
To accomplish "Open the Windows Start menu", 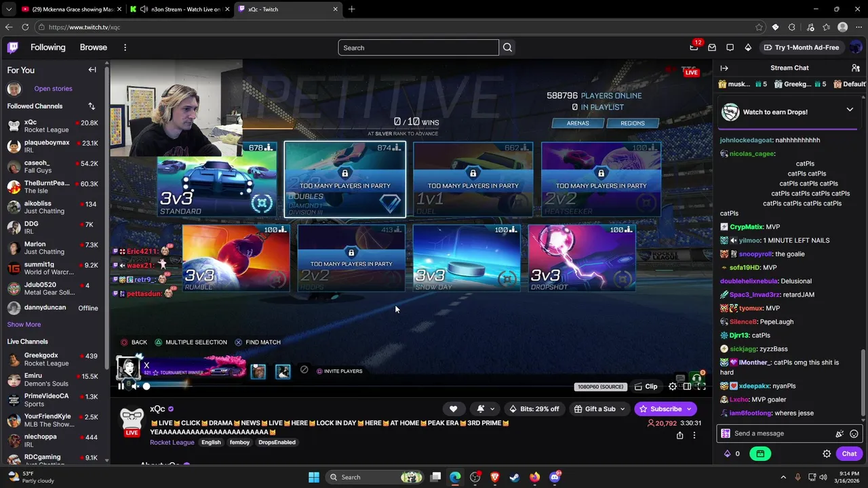I will (314, 477).
